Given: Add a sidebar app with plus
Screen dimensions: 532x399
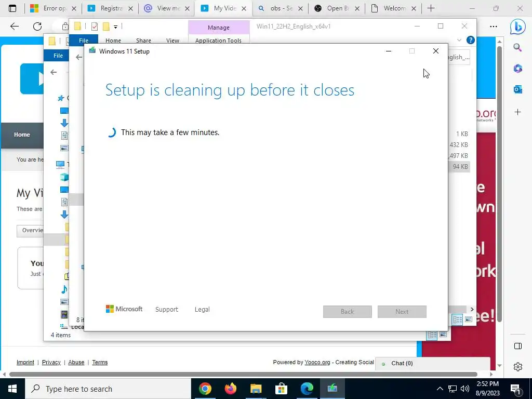Looking at the screenshot, I should click(517, 112).
